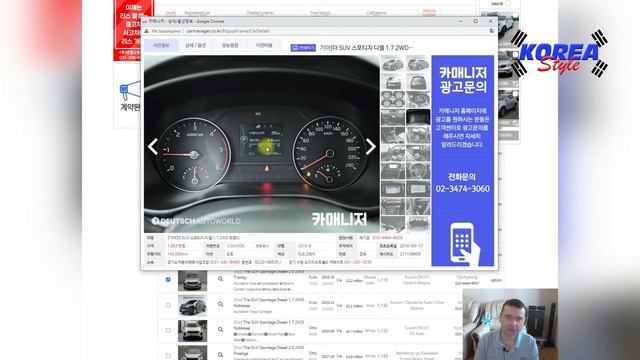Screen dimensions: 640x360
Task: Uncheck the Sportage 2.0 2WD Trendy row checkbox
Action: tap(168, 280)
